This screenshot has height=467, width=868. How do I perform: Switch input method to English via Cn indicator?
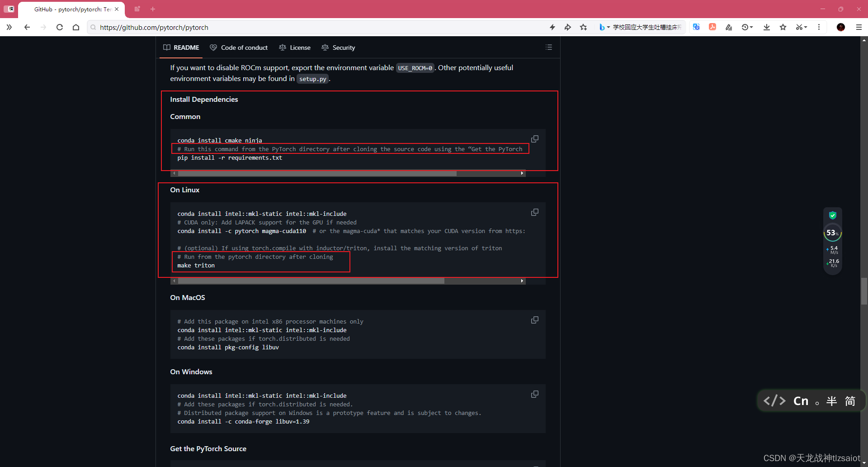coord(800,400)
